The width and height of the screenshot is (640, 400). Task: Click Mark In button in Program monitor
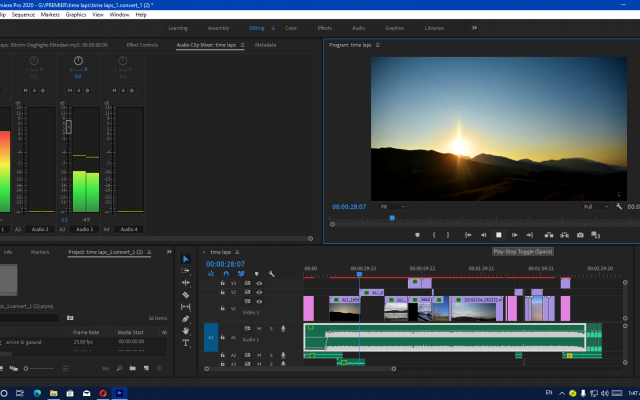(433, 235)
